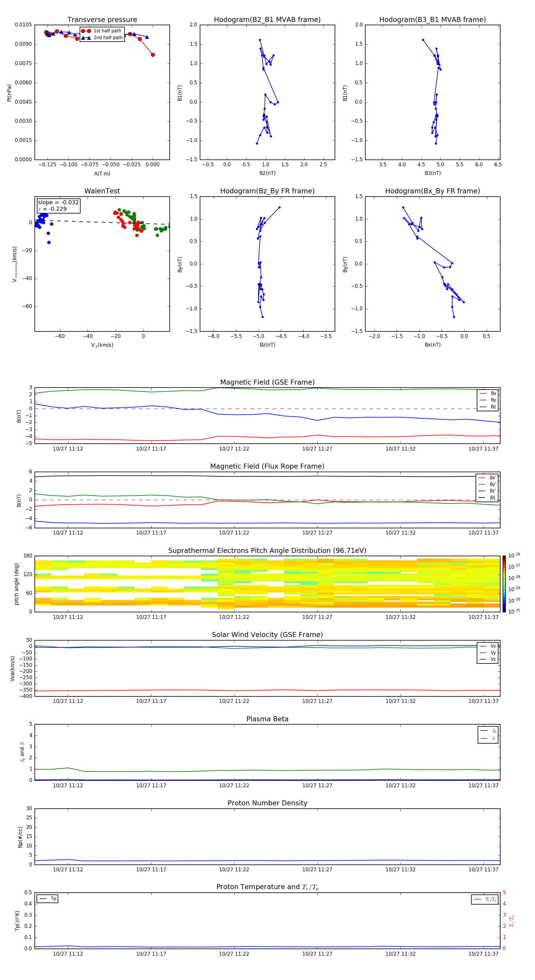The width and height of the screenshot is (535, 980).
Task: Select the βp entry in Plasma Beta legend
Action: (x=488, y=731)
